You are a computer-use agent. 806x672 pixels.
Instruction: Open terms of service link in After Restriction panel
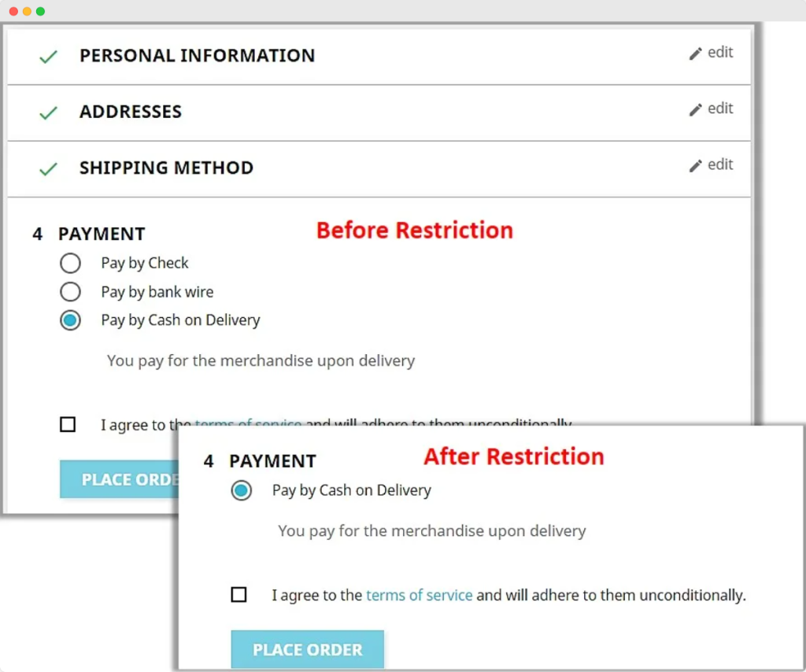coord(419,595)
